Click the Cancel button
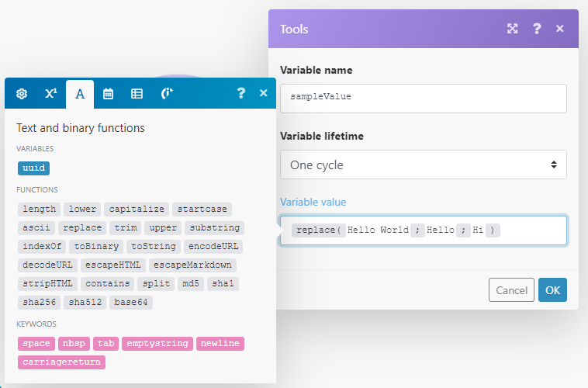Viewport: 588px width, 388px height. [x=511, y=290]
